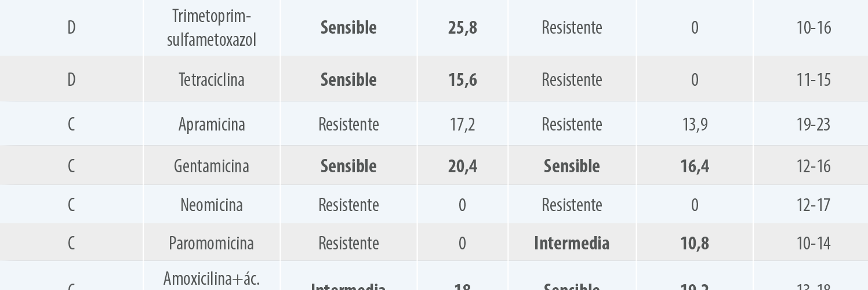The height and width of the screenshot is (290, 868).
Task: Click the bold Intermedia result for Paromomicina
Action: click(x=572, y=242)
